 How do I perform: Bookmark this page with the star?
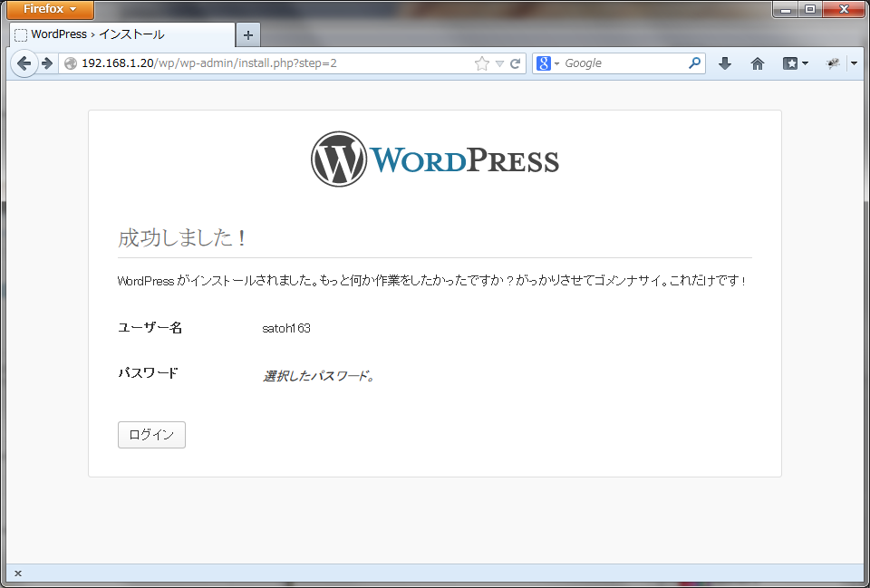click(x=481, y=63)
